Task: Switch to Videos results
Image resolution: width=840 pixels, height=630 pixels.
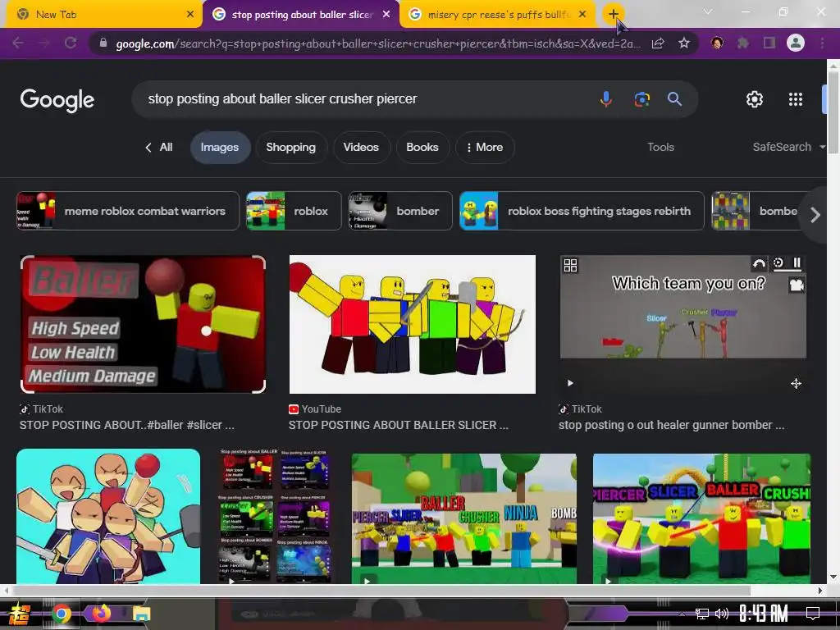Action: pos(361,148)
